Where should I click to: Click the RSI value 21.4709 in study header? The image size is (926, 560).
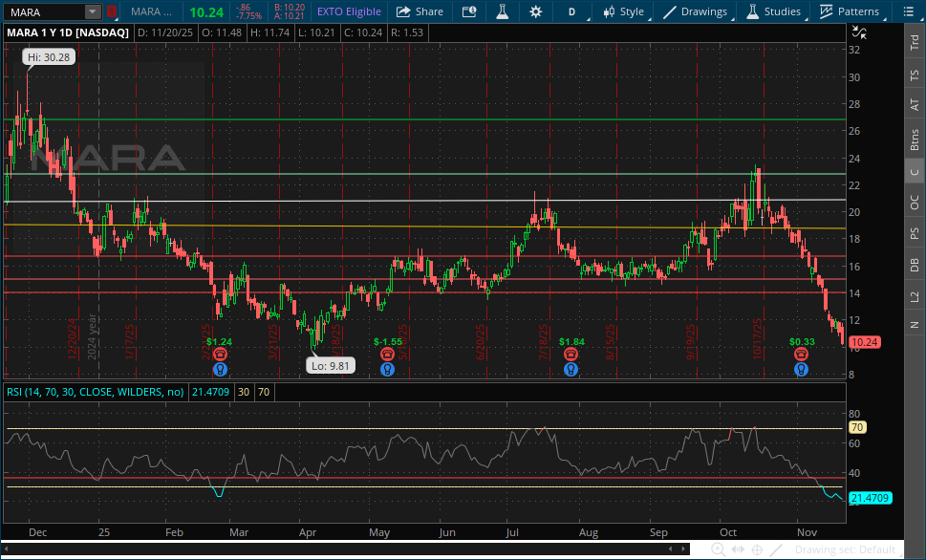tap(211, 392)
